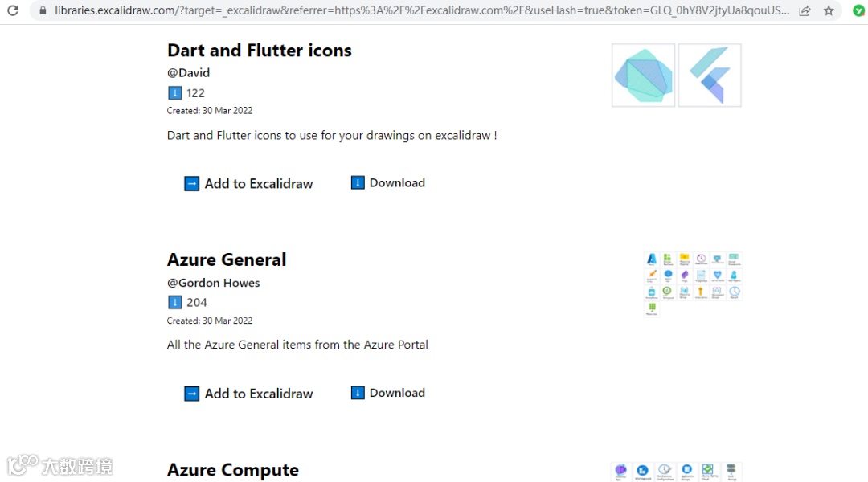Click the padlock site security icon
The height and width of the screenshot is (482, 868).
point(43,10)
